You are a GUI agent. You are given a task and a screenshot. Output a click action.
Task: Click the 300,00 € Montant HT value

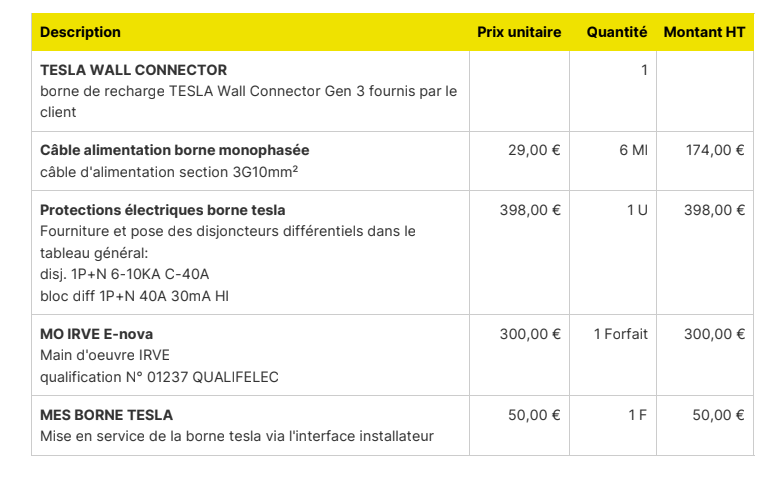(714, 334)
